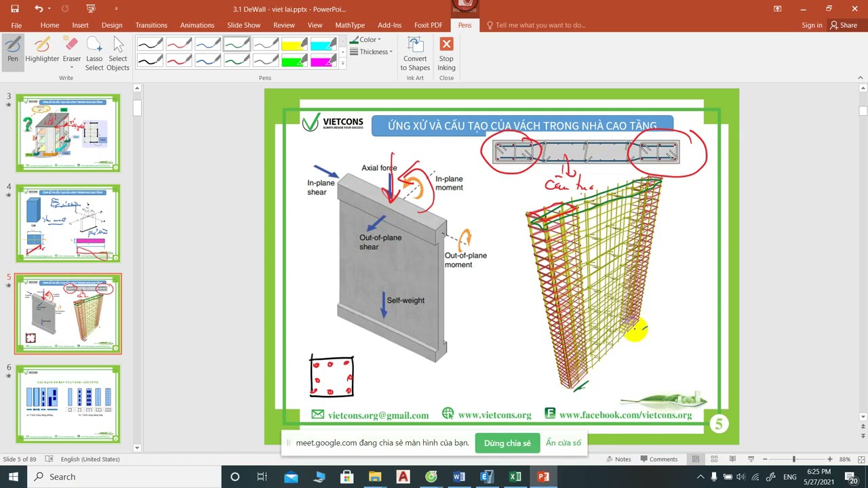The height and width of the screenshot is (488, 868).
Task: Click the Undo button
Action: (x=39, y=9)
